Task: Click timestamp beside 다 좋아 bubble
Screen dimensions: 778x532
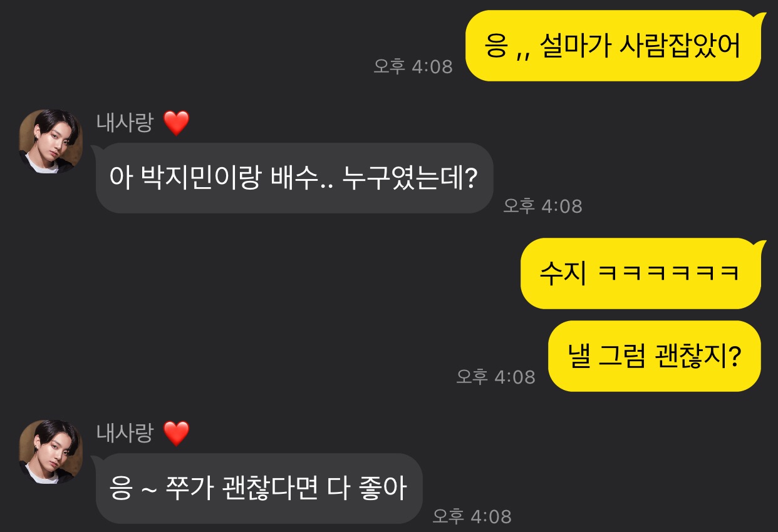Action: (x=472, y=516)
